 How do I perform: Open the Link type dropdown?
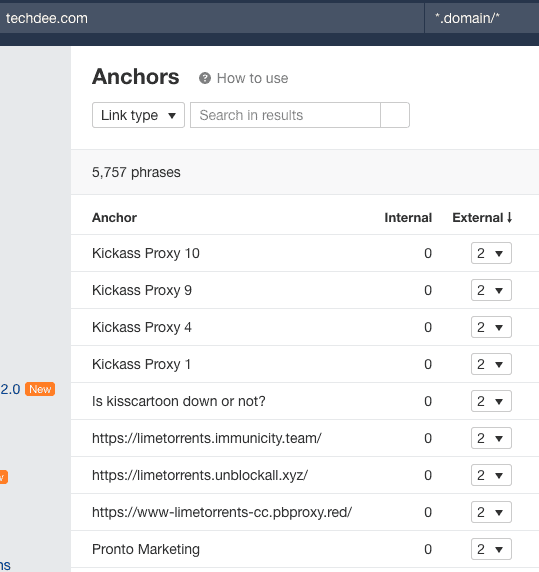tap(138, 115)
